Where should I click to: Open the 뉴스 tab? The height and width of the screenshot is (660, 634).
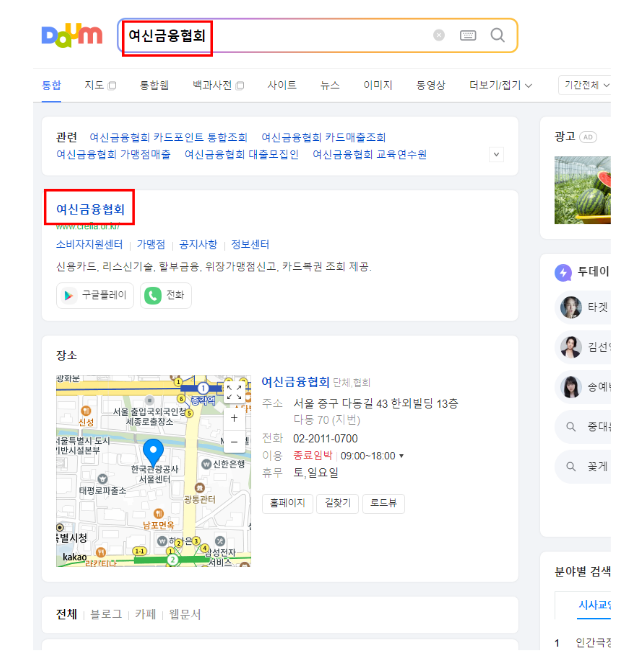tap(330, 85)
